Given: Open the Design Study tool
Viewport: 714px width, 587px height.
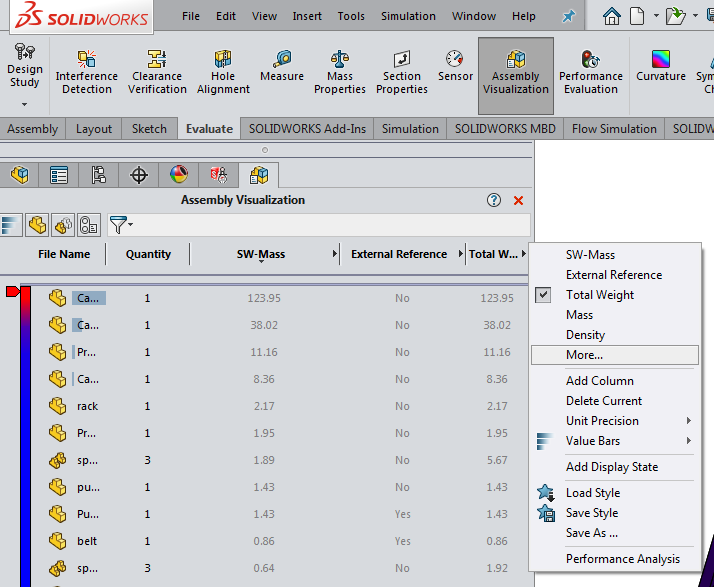Looking at the screenshot, I should click(x=25, y=66).
